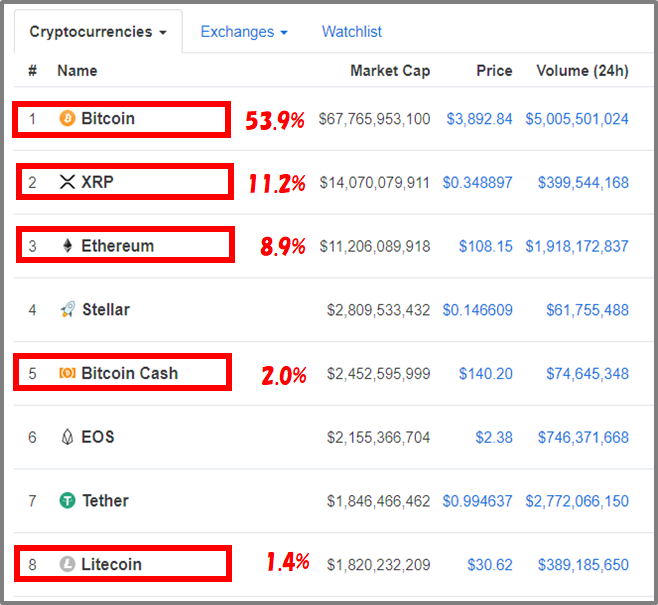This screenshot has height=605, width=658.
Task: Sort by Name column header
Action: click(77, 70)
